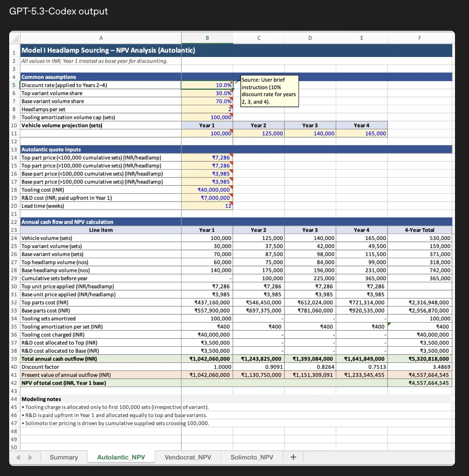Open the Solimoto_NPV sheet tab

[x=252, y=457]
